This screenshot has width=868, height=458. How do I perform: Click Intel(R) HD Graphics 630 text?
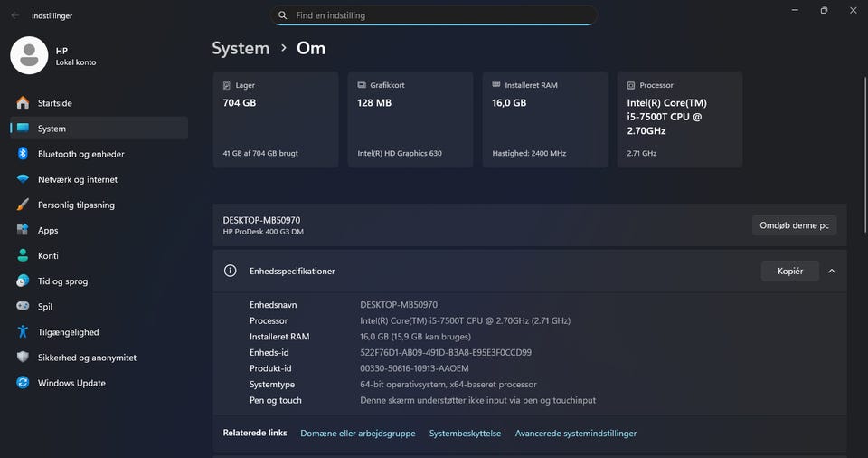pos(400,153)
